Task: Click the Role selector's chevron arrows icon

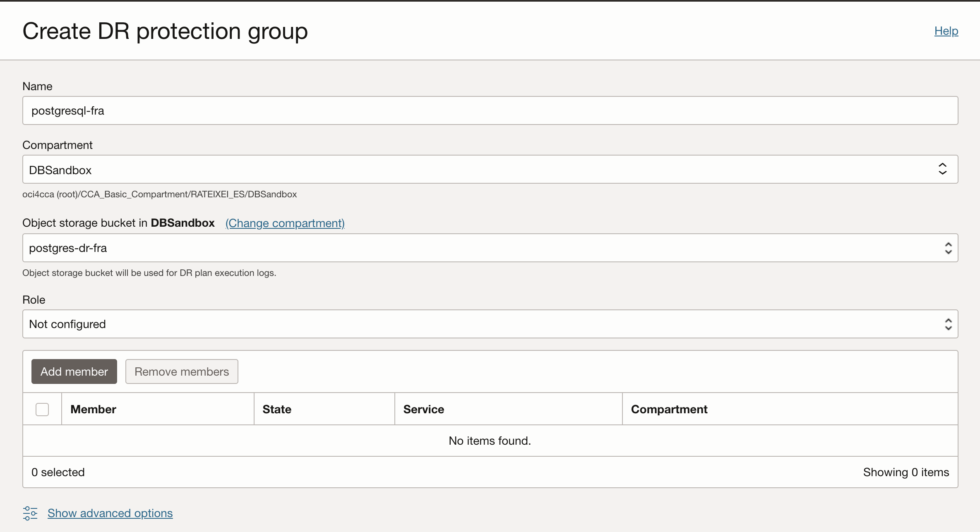Action: [948, 324]
